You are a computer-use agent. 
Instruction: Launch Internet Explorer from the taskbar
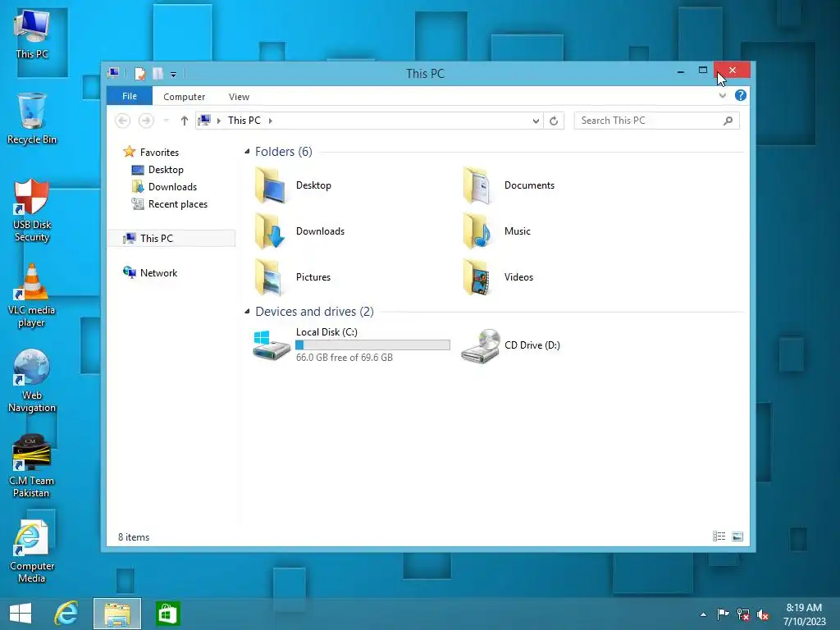[x=66, y=614]
